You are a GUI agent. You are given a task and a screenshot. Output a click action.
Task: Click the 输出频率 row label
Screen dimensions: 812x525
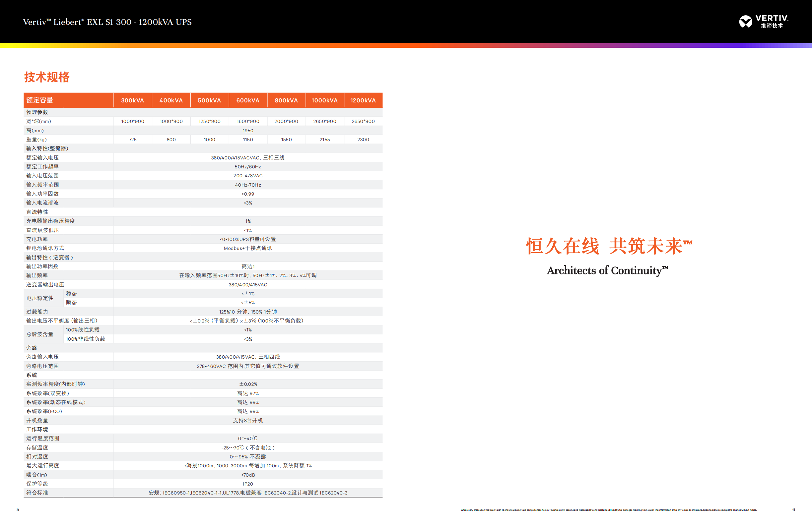click(x=37, y=275)
